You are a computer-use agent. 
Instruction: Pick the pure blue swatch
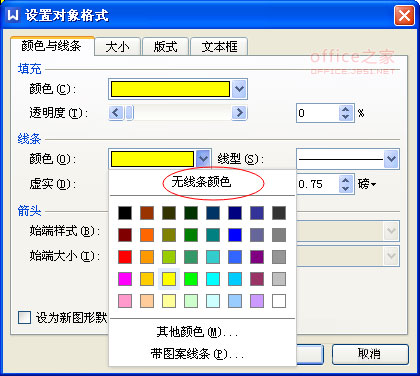(x=235, y=235)
